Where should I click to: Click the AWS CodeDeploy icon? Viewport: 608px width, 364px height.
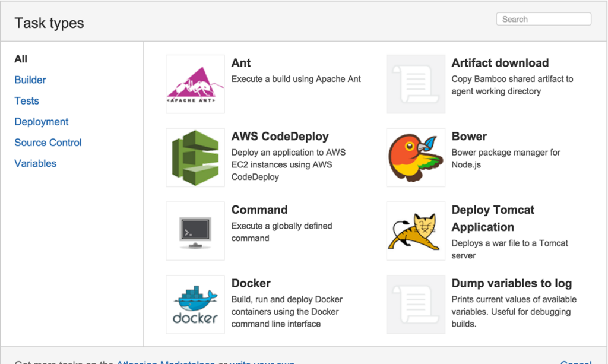[x=195, y=157]
